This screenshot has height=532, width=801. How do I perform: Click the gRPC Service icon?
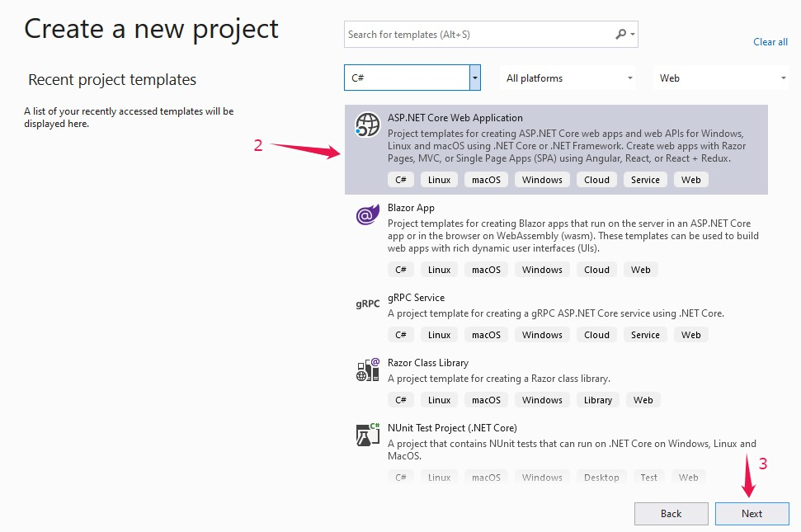[368, 304]
